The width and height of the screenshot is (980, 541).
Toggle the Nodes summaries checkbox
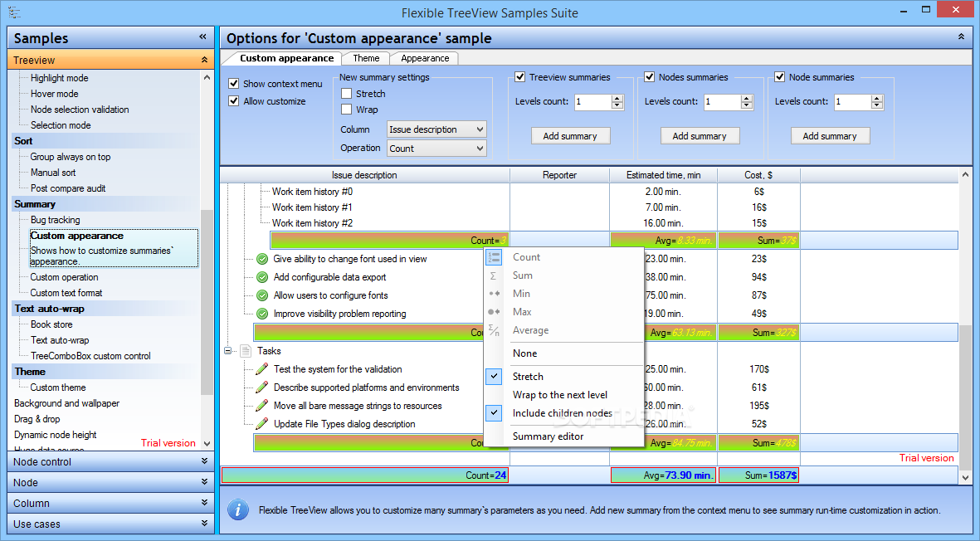[650, 77]
